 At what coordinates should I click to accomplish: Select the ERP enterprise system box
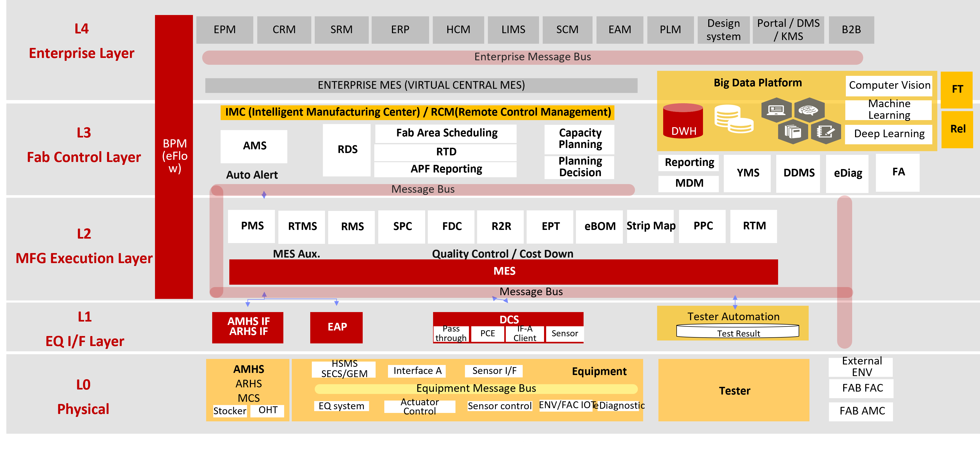(x=400, y=30)
